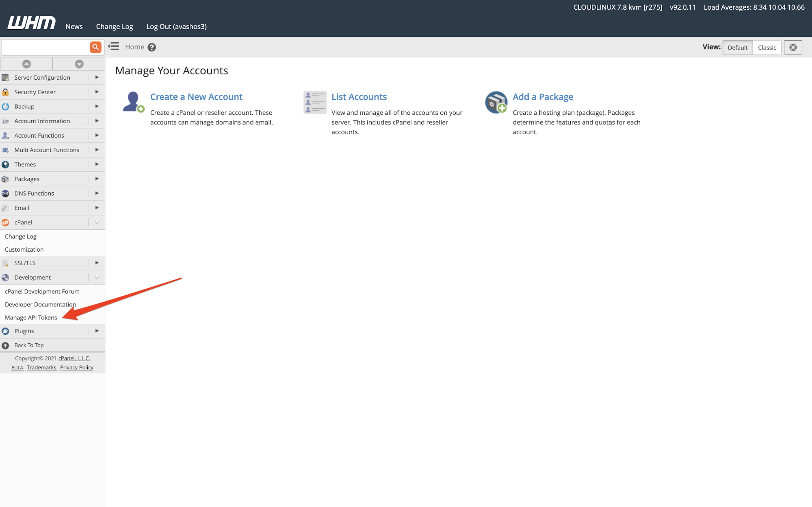Click Back To Top label
The image size is (812, 507).
(x=29, y=345)
